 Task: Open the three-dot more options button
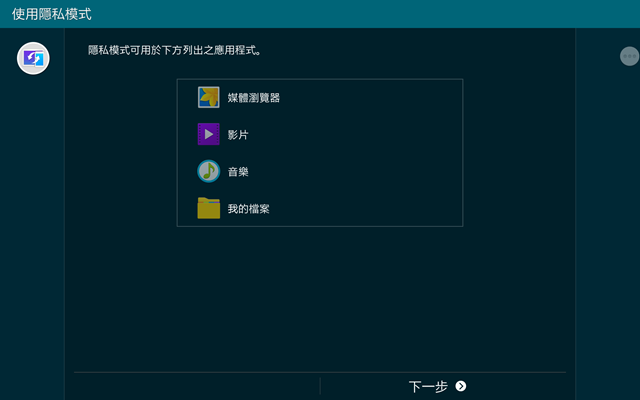(629, 56)
